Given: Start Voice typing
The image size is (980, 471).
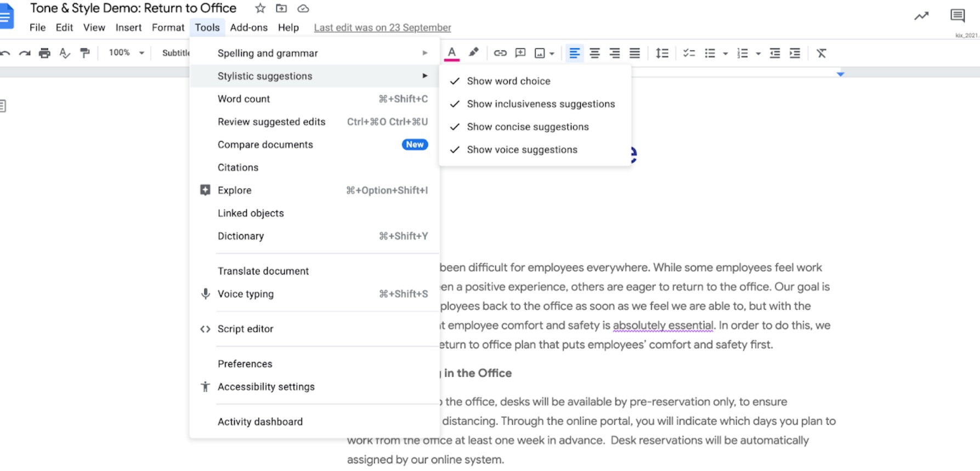Looking at the screenshot, I should pos(314,294).
